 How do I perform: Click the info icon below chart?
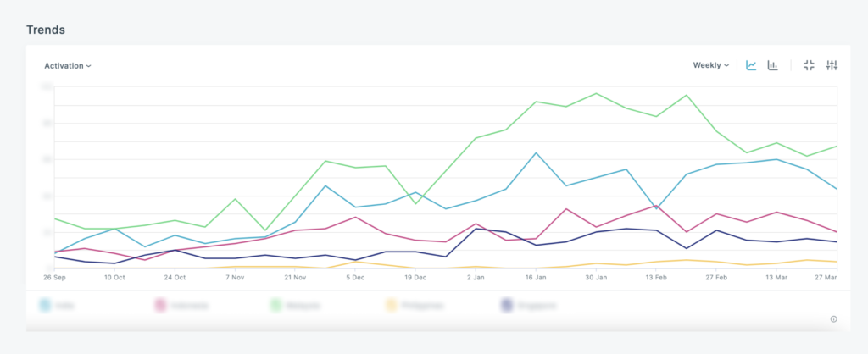click(x=833, y=319)
